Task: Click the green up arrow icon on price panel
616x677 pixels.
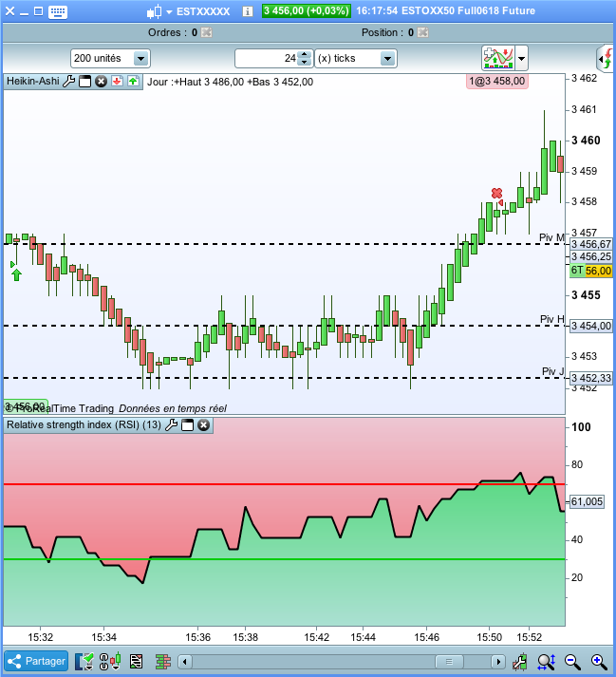Action: (133, 81)
